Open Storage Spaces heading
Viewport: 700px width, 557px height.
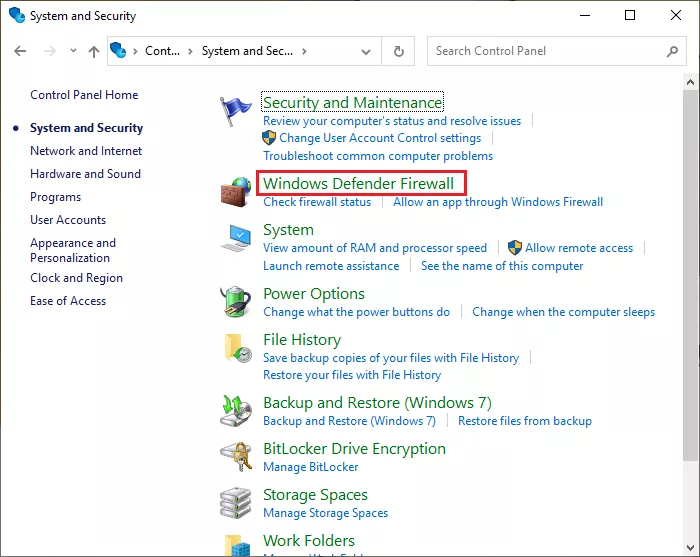click(x=315, y=495)
